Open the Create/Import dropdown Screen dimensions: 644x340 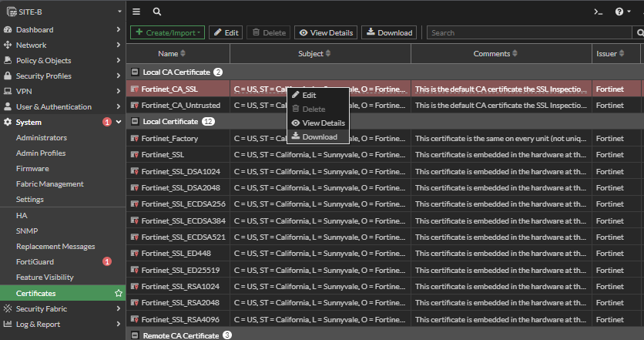(166, 32)
